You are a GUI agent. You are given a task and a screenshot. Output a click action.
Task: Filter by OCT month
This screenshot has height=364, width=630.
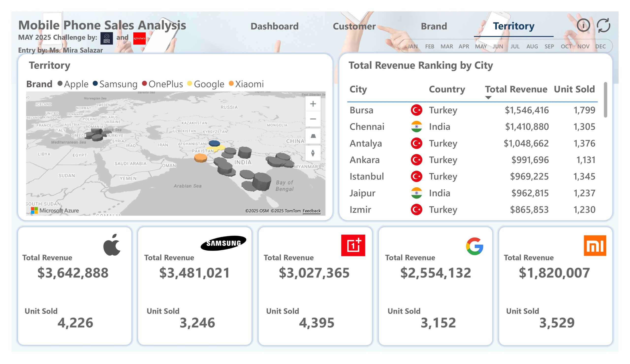pos(566,46)
